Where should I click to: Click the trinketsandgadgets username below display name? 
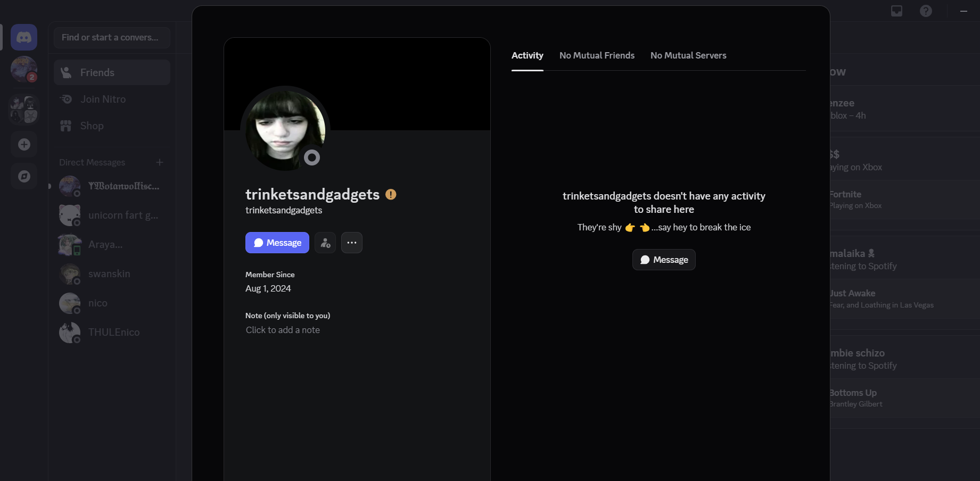284,210
